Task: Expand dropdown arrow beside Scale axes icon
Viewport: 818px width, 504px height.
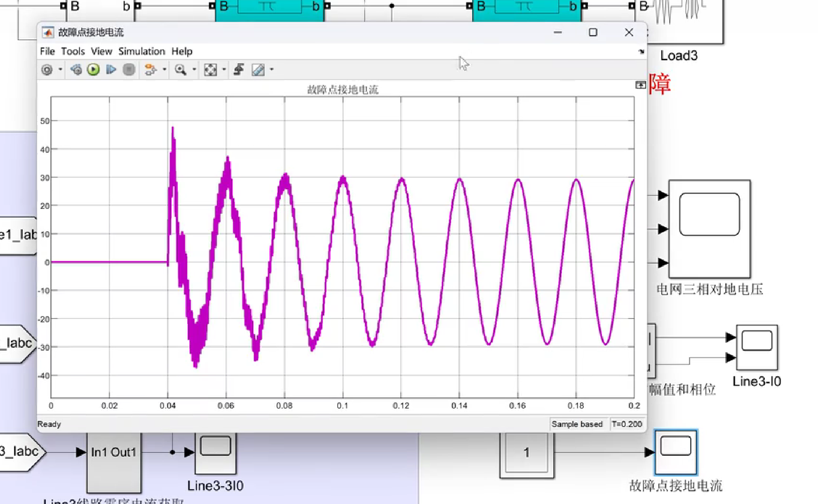Action: click(224, 70)
